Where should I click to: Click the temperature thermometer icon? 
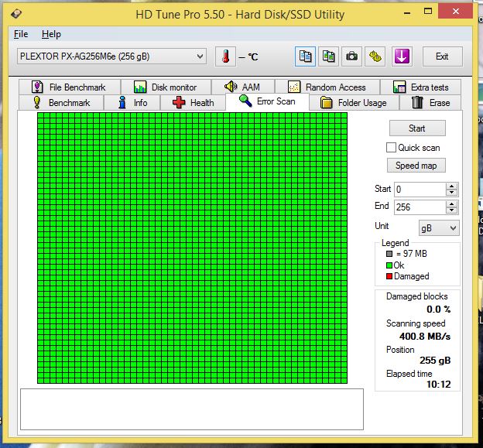(225, 56)
